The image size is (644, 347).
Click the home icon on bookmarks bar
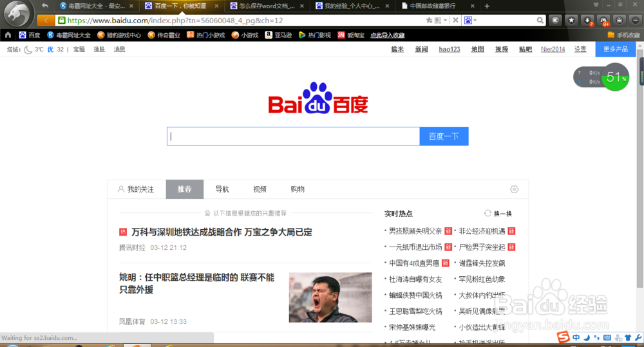point(8,35)
